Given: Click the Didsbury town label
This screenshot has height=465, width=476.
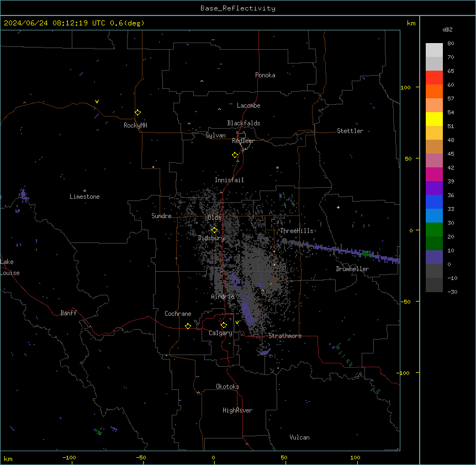Looking at the screenshot, I should 211,238.
